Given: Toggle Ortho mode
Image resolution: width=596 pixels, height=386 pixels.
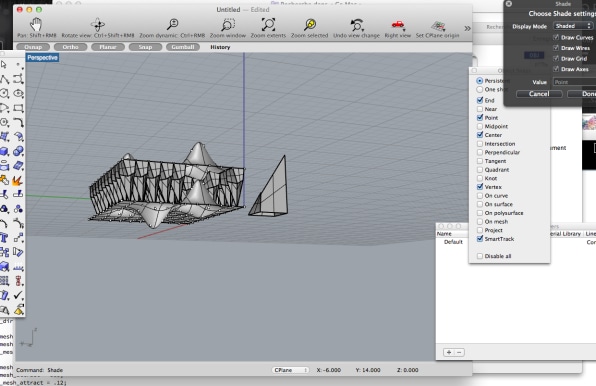Looking at the screenshot, I should click(70, 47).
